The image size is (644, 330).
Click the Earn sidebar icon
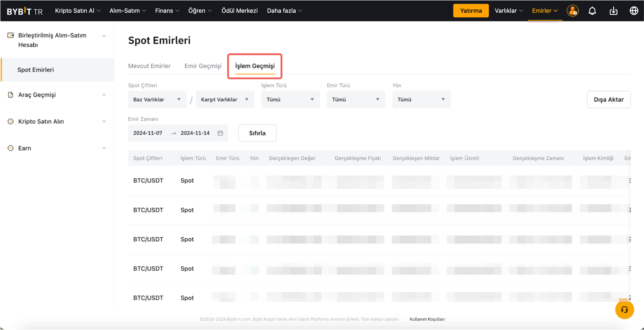click(x=11, y=148)
